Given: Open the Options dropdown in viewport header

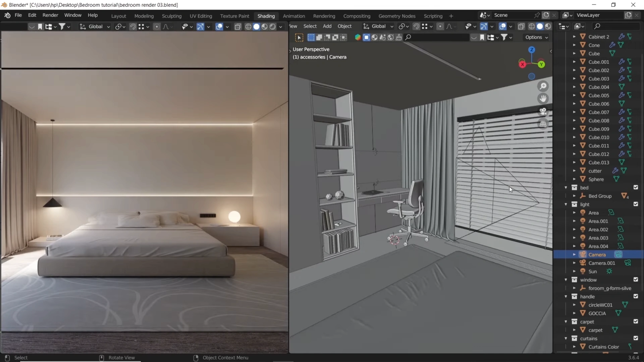Looking at the screenshot, I should (537, 37).
